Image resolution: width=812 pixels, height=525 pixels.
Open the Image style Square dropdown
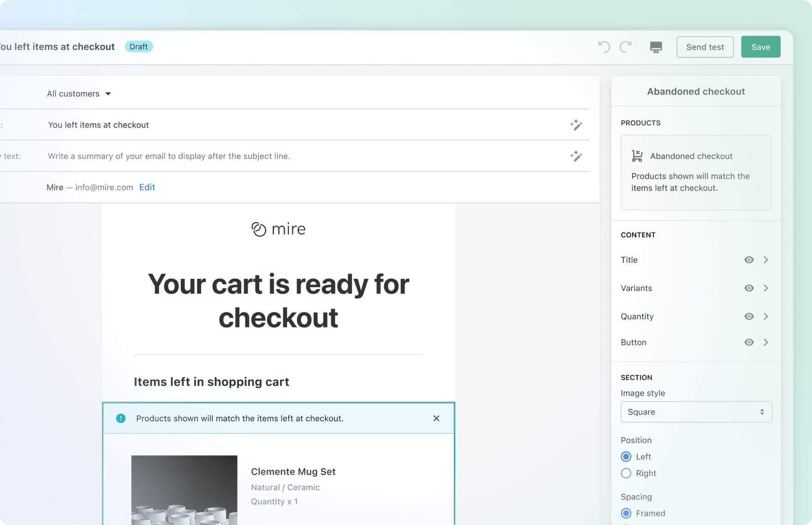(x=696, y=412)
